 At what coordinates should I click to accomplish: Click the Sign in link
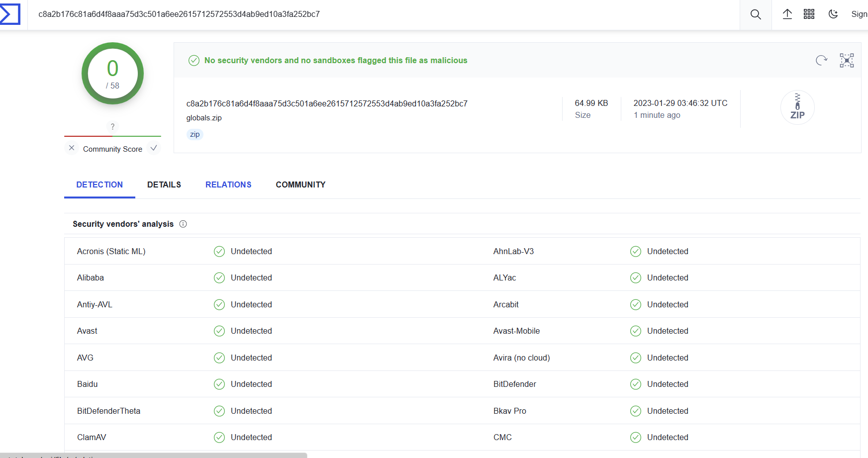[x=859, y=14]
